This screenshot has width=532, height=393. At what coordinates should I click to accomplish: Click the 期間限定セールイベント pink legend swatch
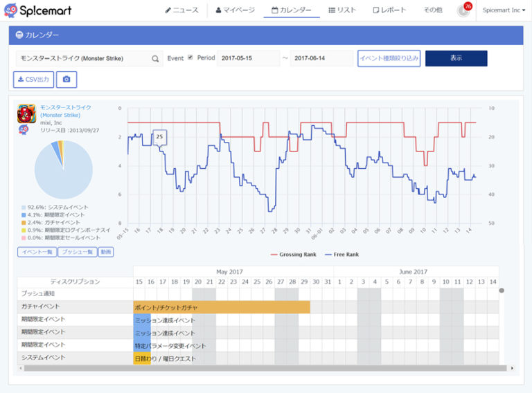[x=24, y=238]
